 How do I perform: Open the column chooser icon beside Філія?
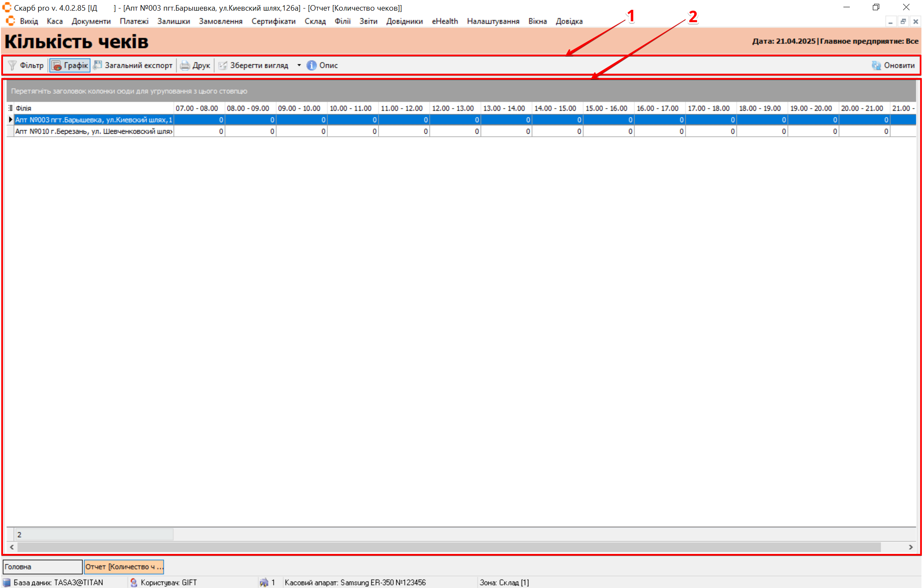[x=10, y=108]
